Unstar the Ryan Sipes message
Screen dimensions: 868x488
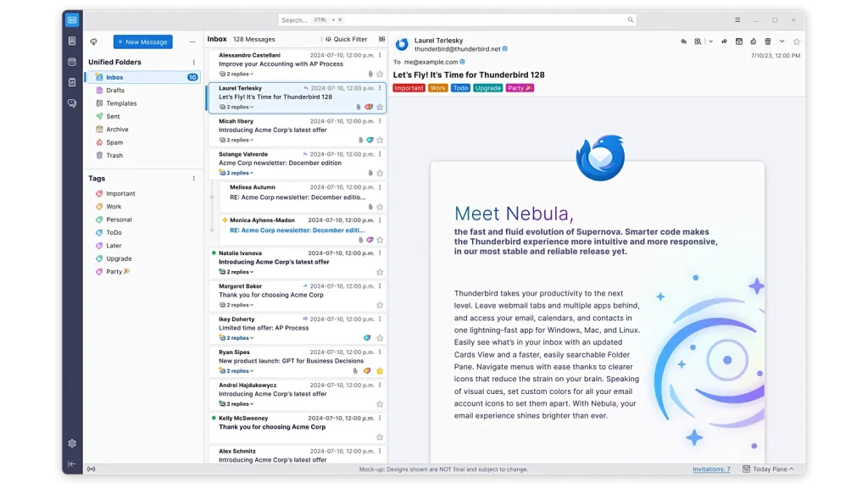pyautogui.click(x=380, y=371)
